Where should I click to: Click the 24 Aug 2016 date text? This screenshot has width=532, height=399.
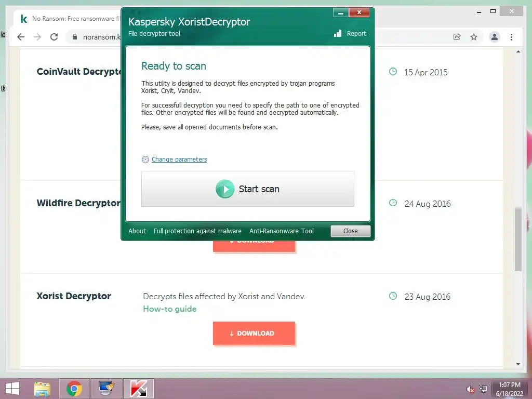[428, 204]
